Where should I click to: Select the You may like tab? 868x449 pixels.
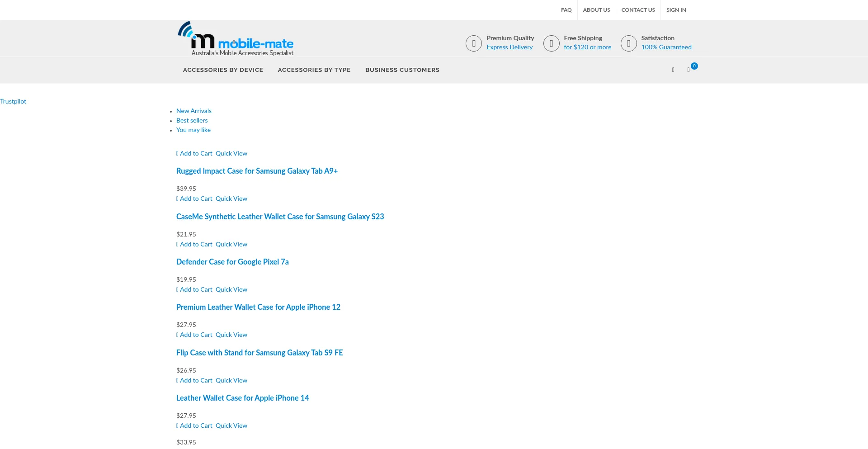193,130
